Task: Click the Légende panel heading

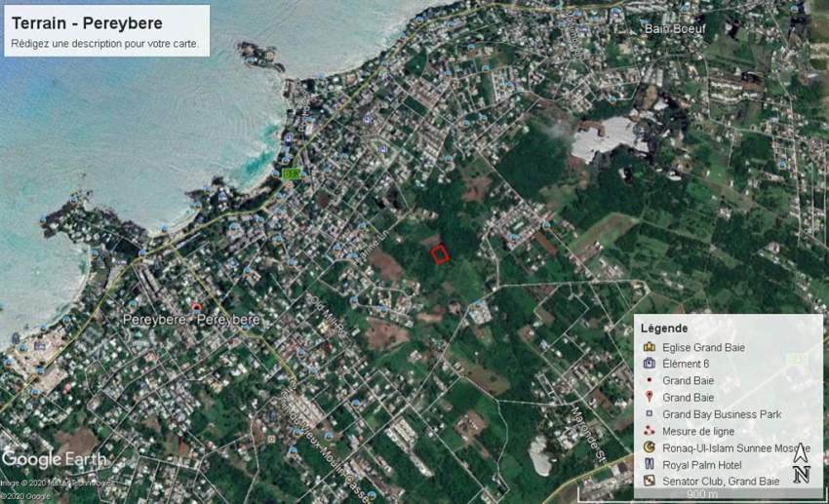Action: pos(664,329)
